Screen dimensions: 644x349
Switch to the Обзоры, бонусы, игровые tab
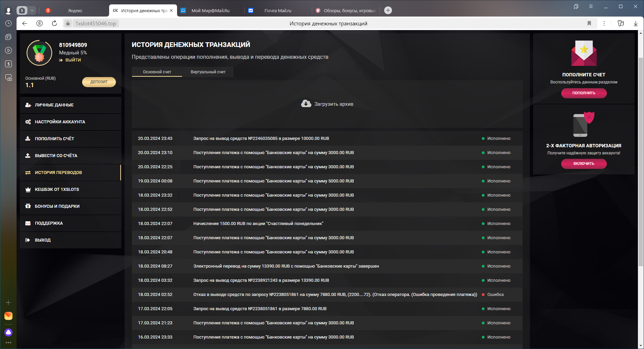coord(345,10)
